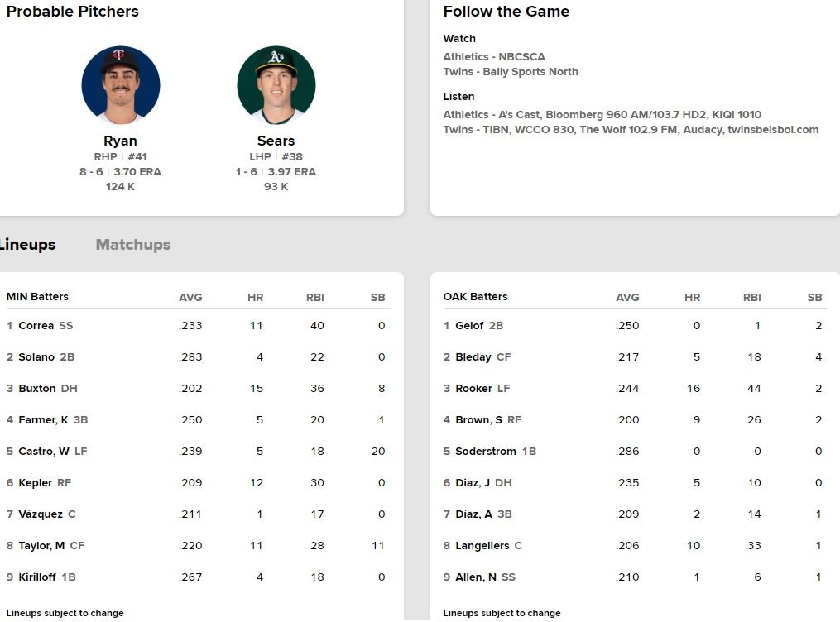Screen dimensions: 840x622
Task: Click Taylor, M in the MIN lineup
Action: (x=41, y=546)
